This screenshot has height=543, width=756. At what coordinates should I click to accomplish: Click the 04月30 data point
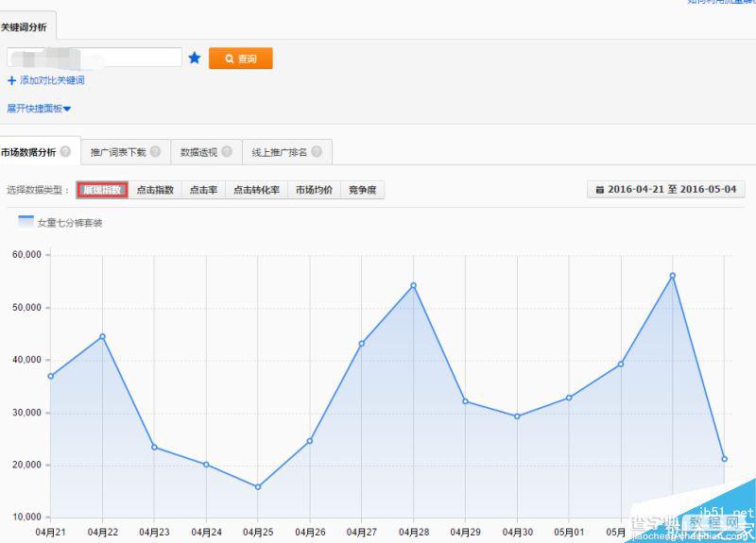click(517, 416)
